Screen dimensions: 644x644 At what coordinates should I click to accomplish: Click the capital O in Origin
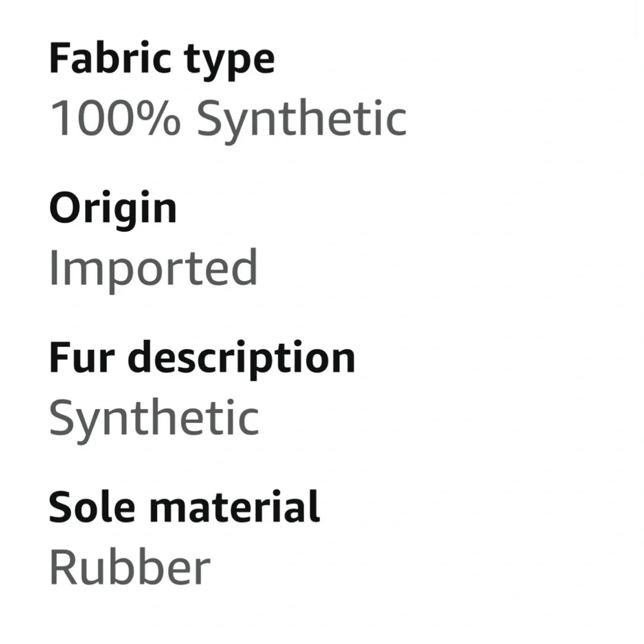[x=65, y=207]
